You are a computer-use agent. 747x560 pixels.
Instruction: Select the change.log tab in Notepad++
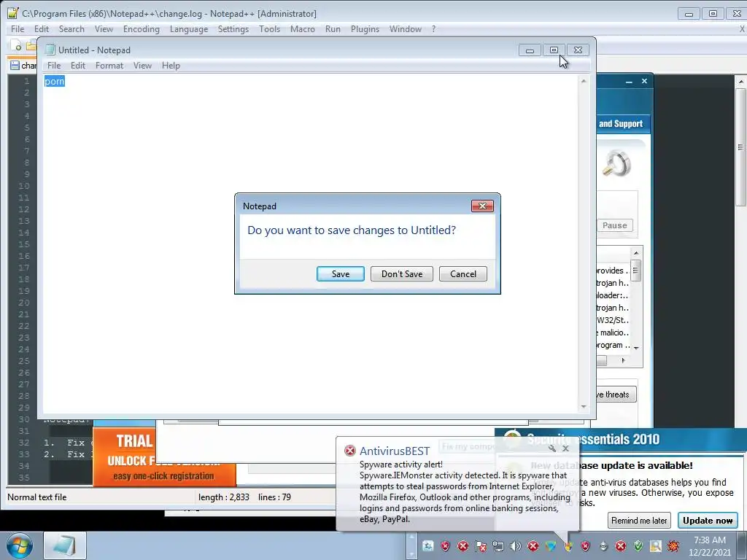point(23,65)
